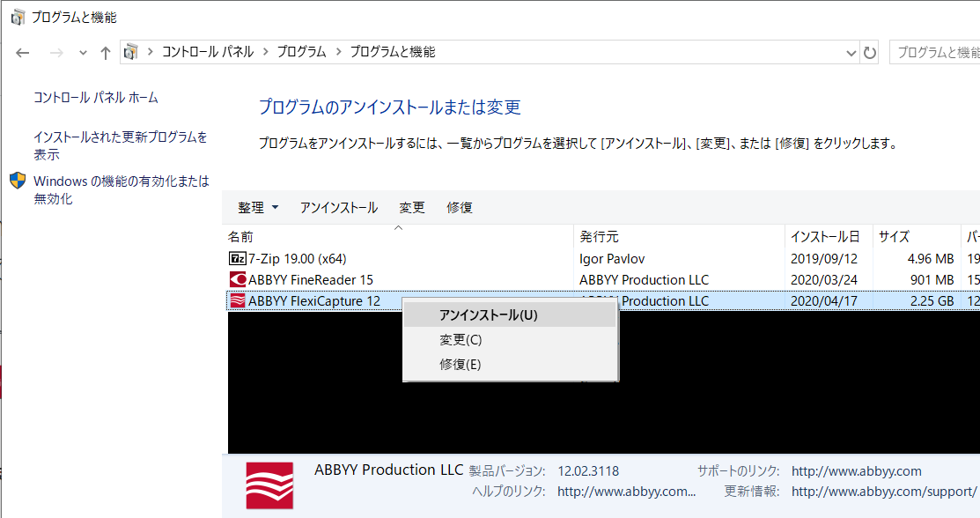
Task: Click the address bar control panel icon
Action: (x=130, y=52)
